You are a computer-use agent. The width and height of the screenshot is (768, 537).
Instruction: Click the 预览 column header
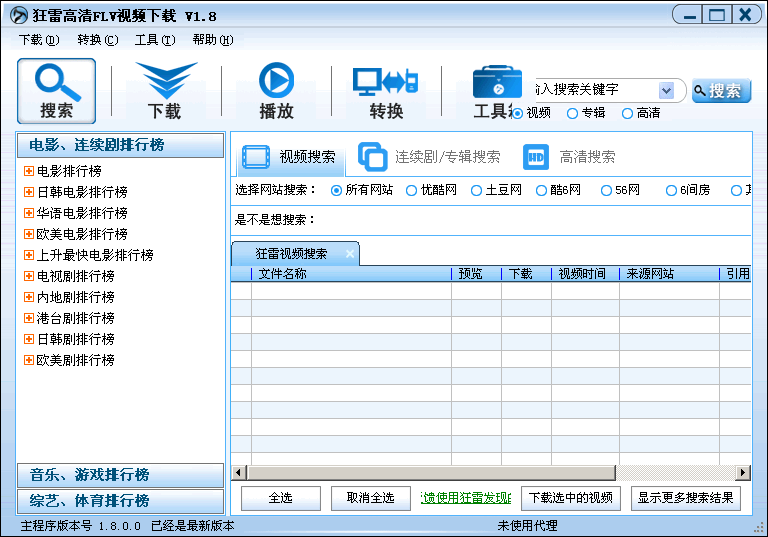(x=476, y=274)
